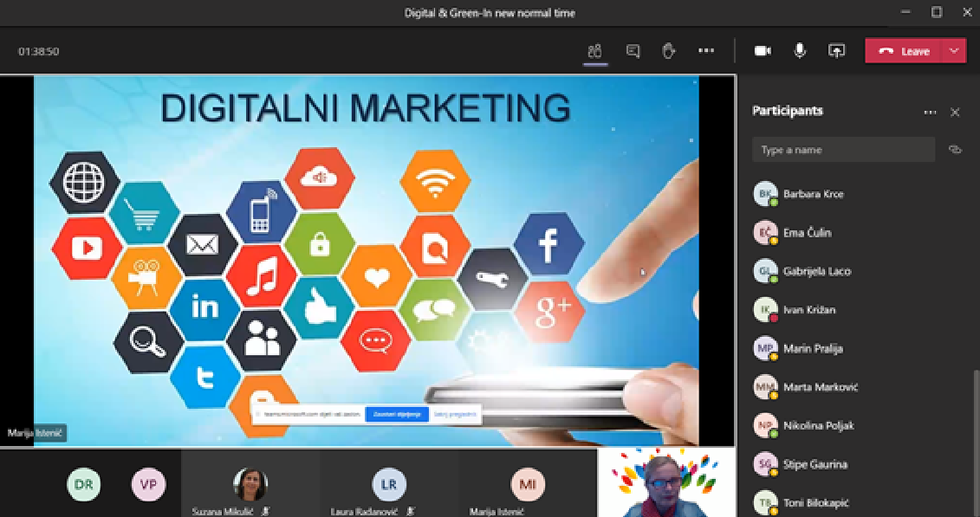
Task: Click the Participants panel heading
Action: [x=788, y=111]
